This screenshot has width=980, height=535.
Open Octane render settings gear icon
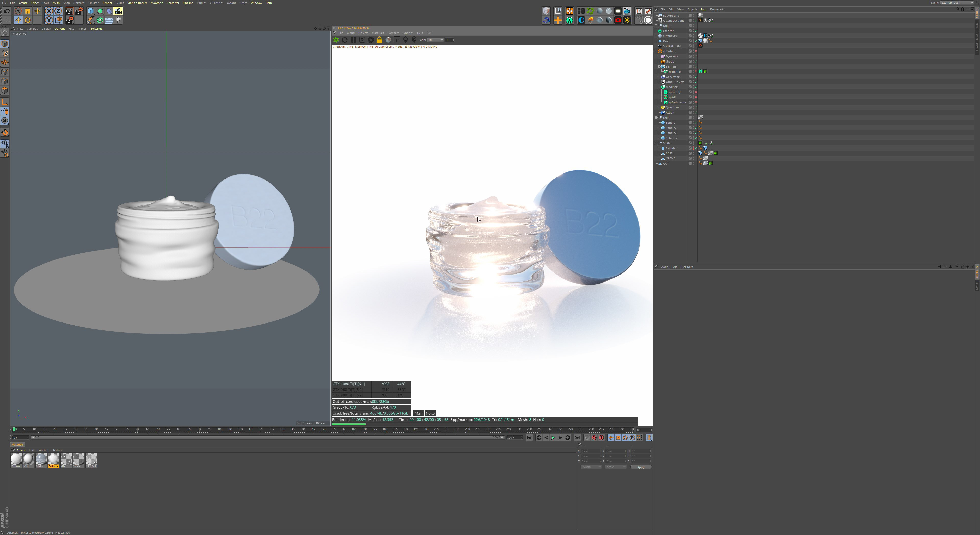tap(371, 40)
